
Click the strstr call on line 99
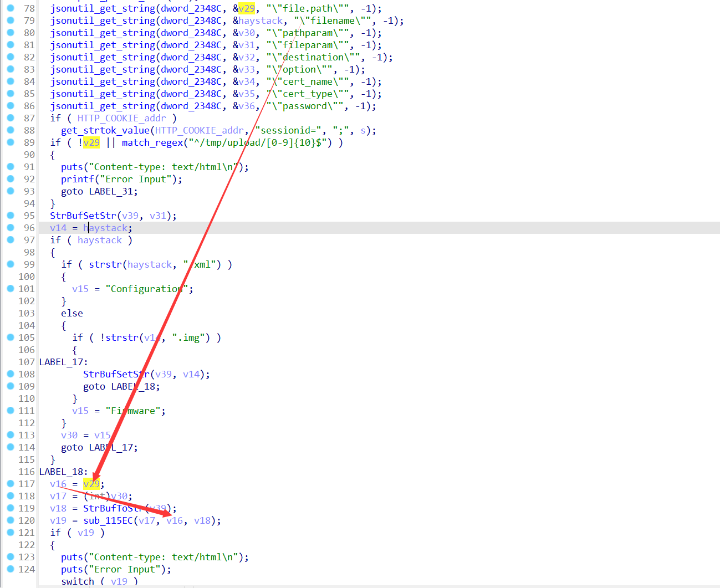coord(105,265)
